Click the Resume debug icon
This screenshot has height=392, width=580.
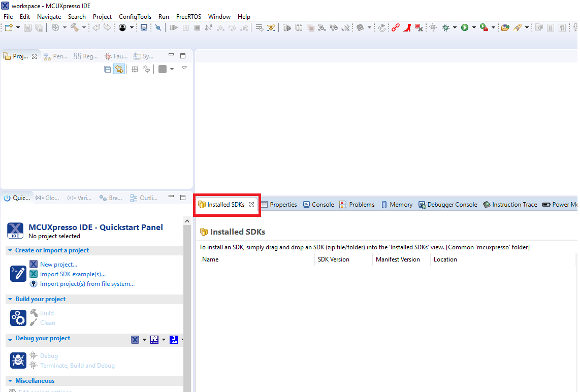[174, 27]
